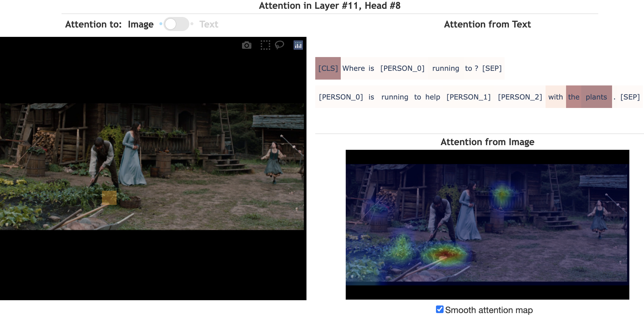Click the Text label beside the toggle

(209, 24)
